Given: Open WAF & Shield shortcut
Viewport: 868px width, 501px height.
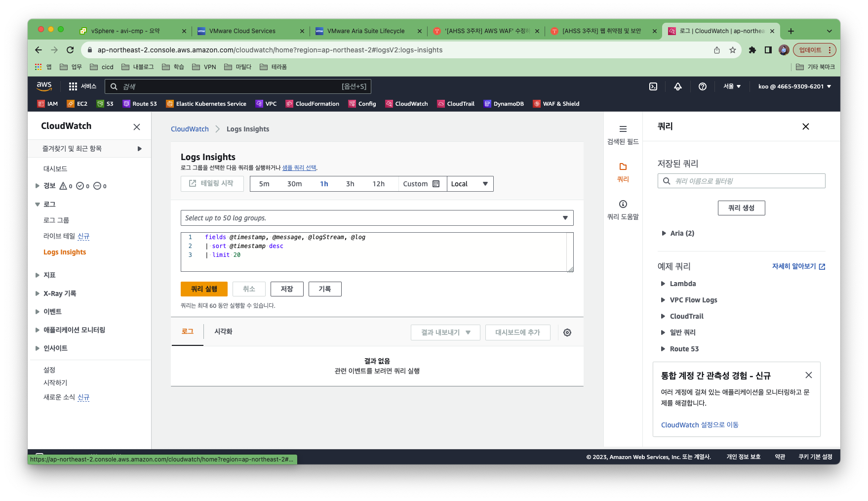Looking at the screenshot, I should coord(556,104).
